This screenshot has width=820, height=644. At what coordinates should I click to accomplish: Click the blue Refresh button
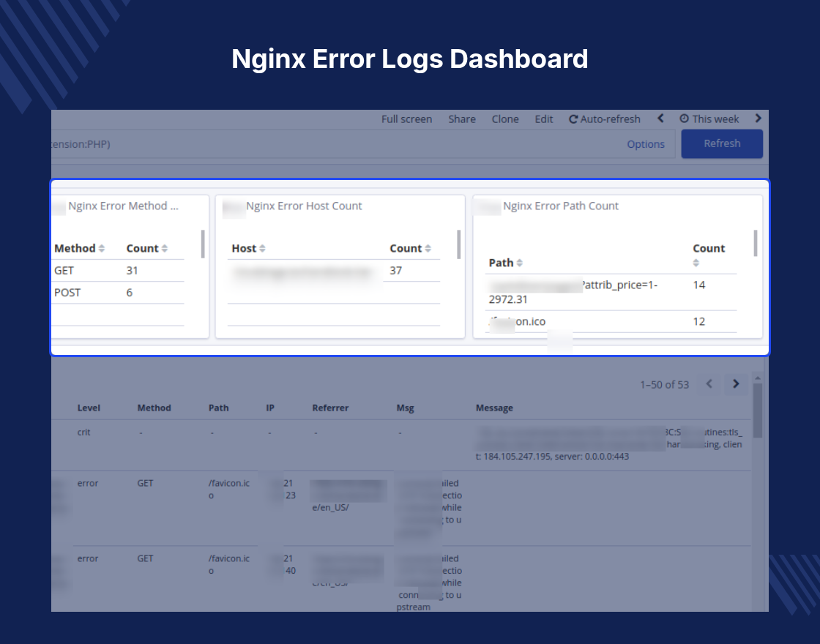pyautogui.click(x=722, y=143)
